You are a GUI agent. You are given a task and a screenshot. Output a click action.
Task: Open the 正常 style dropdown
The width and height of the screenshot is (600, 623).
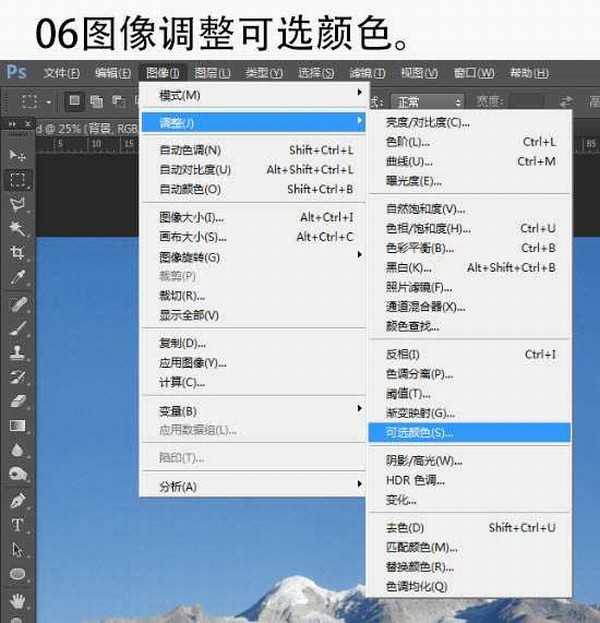430,102
